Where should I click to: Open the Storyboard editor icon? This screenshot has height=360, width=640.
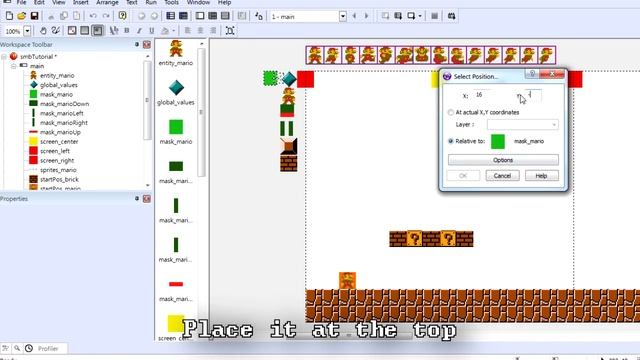tap(171, 16)
